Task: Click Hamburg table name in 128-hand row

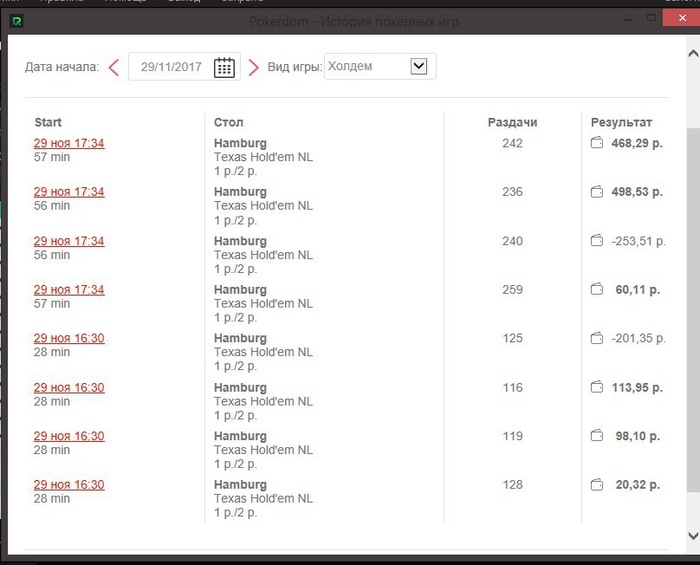Action: tap(240, 485)
